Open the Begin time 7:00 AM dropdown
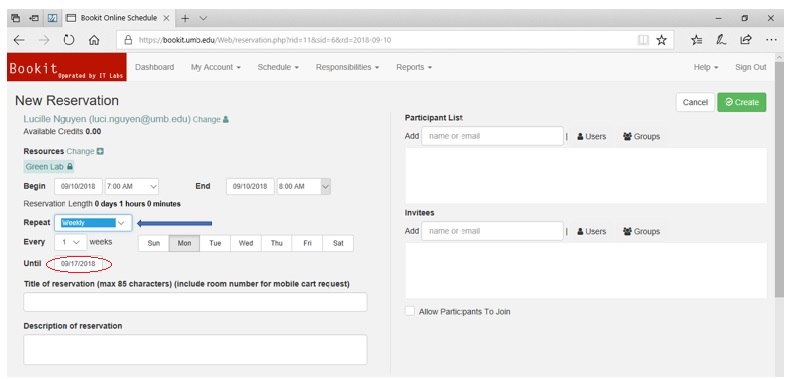Image resolution: width=786 pixels, height=379 pixels. point(132,186)
